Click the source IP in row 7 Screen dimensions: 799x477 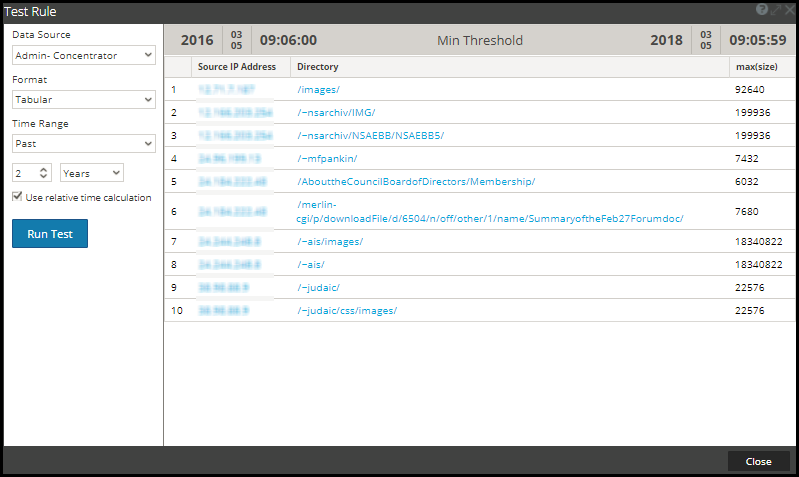229,242
